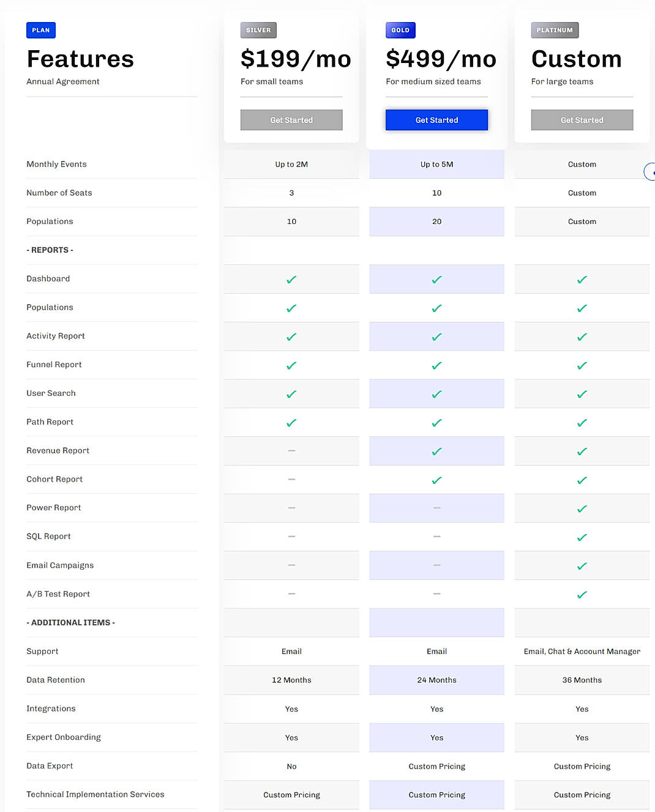The width and height of the screenshot is (655, 812).
Task: Select the PLATINUM plan badge
Action: [x=555, y=29]
